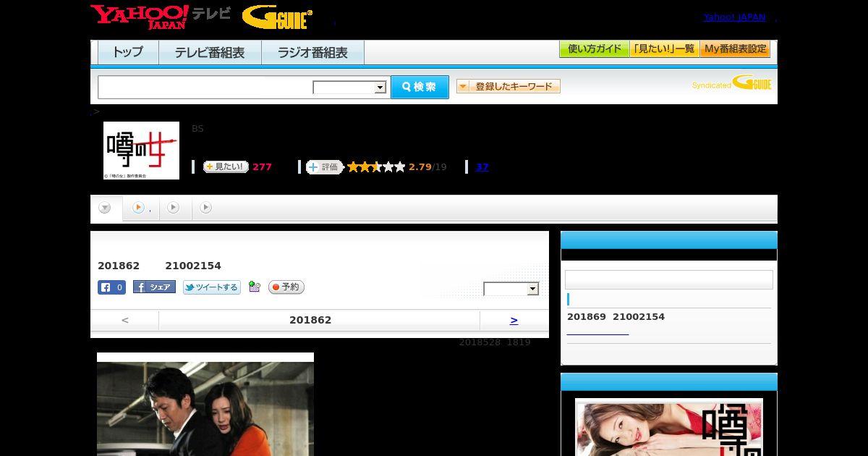Set rating using the star rating bar
868x456 pixels.
(x=376, y=167)
